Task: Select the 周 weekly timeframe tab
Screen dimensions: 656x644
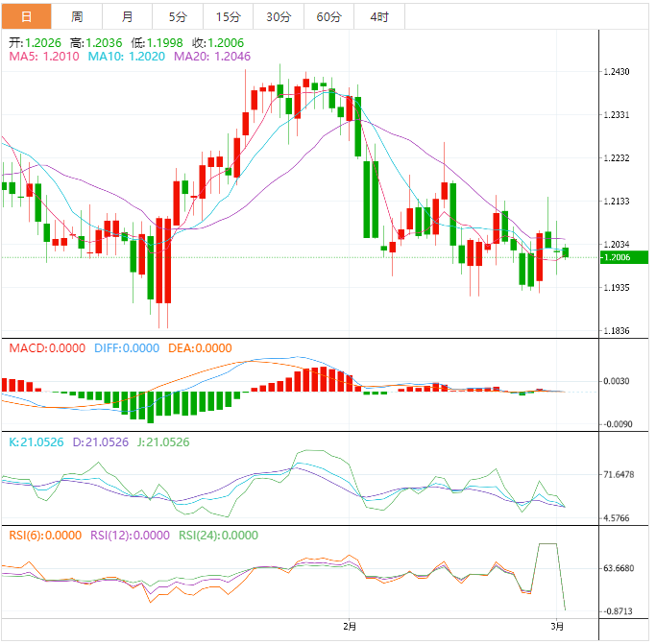Action: point(77,17)
